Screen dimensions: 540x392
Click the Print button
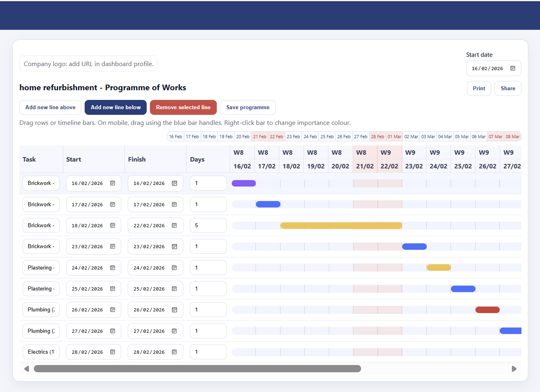479,88
